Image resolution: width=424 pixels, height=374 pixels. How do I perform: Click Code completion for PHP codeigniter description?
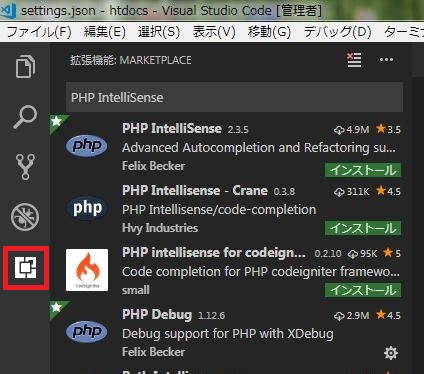point(261,272)
